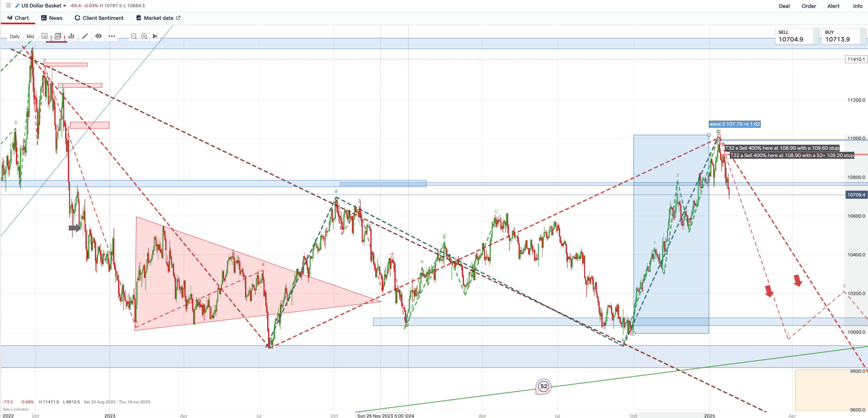Zoom out with the magnifier minus icon
The image size is (868, 418).
(134, 36)
